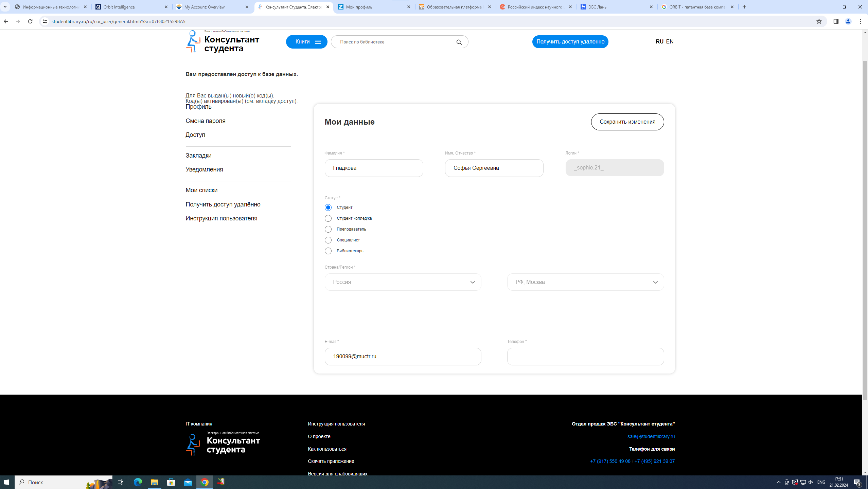Expand the РФ, Москва region dropdown
This screenshot has height=489, width=868.
coord(585,282)
